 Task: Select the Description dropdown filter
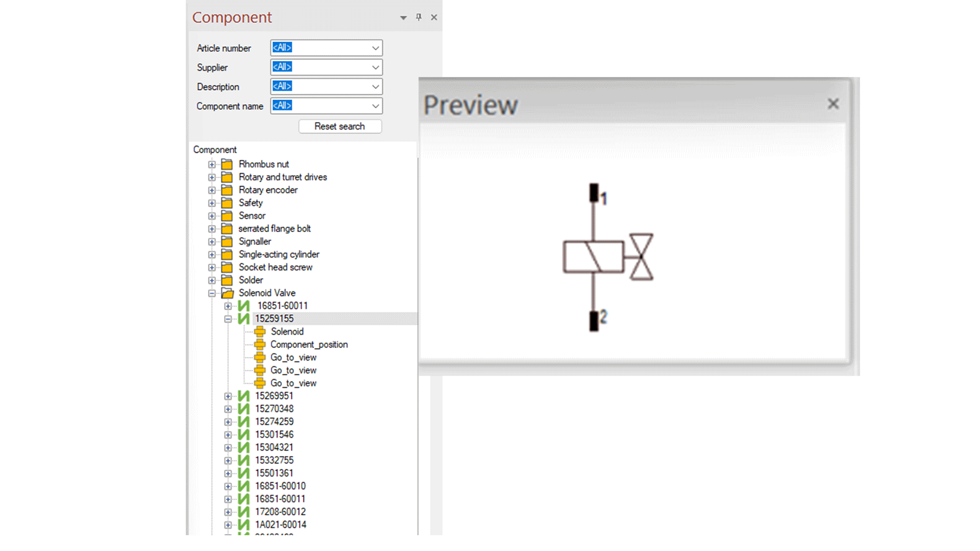[x=327, y=86]
